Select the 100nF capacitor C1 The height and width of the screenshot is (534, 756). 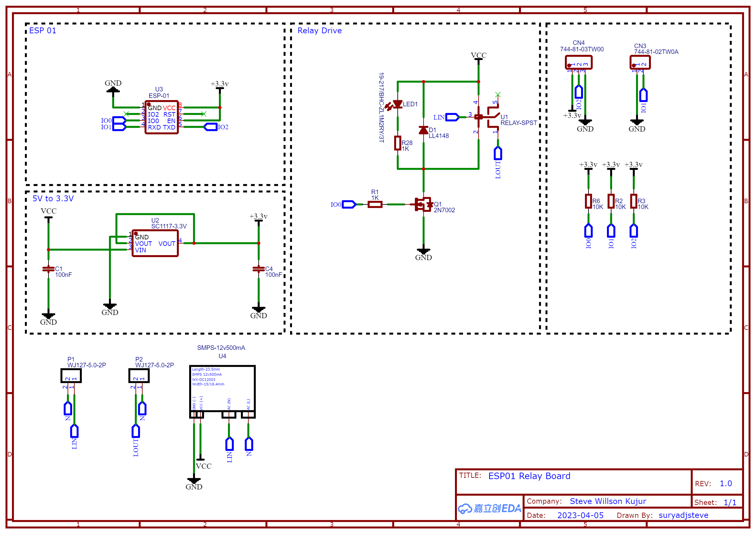[49, 269]
